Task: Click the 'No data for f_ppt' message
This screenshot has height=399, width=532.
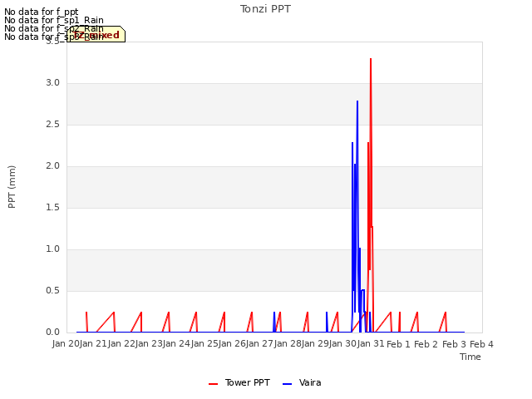Action: (x=42, y=12)
